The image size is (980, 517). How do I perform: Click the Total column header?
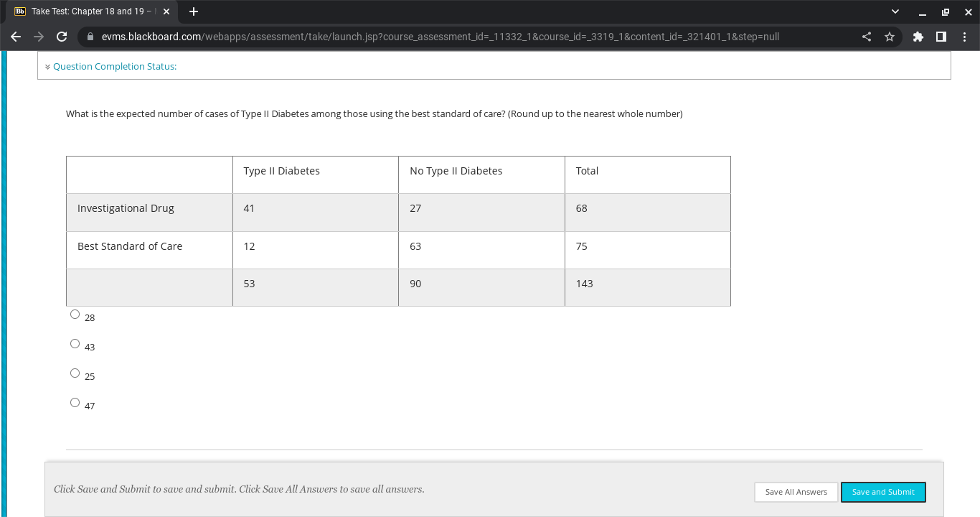(648, 174)
